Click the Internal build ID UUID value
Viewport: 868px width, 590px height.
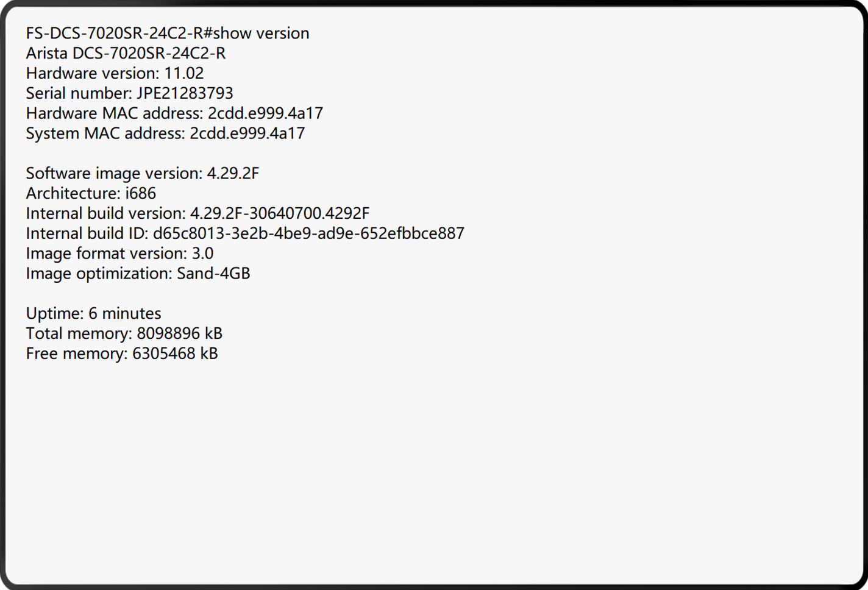coord(308,234)
